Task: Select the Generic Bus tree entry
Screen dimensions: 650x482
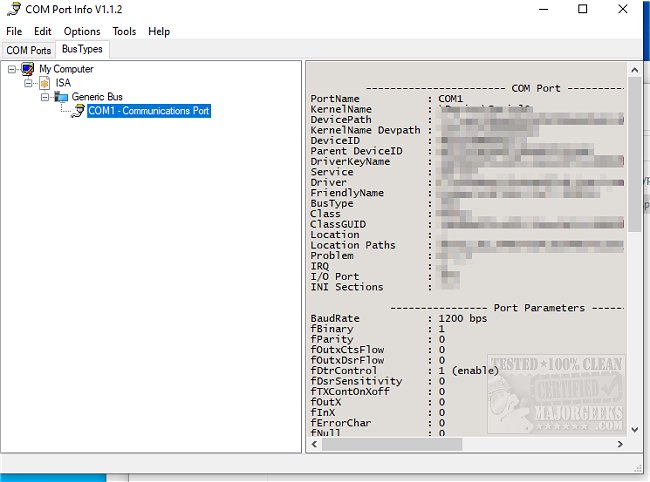Action: (97, 97)
